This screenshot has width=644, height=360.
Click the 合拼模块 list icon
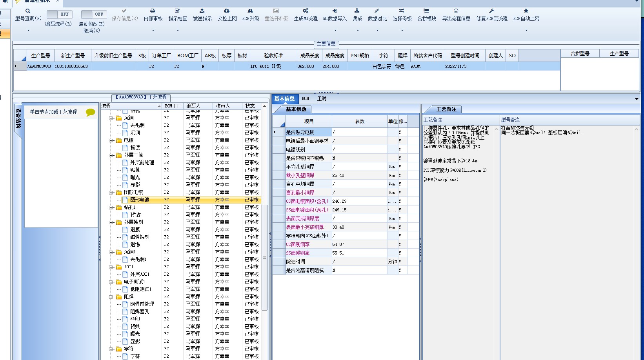tap(426, 11)
